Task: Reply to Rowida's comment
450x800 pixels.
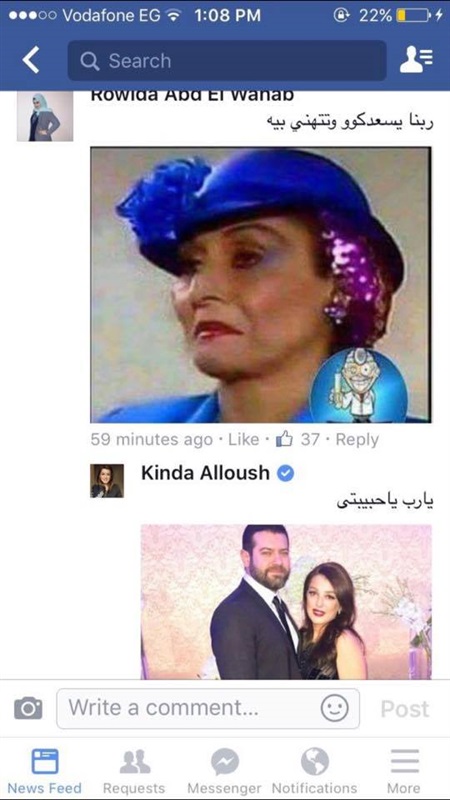Action: pyautogui.click(x=357, y=440)
